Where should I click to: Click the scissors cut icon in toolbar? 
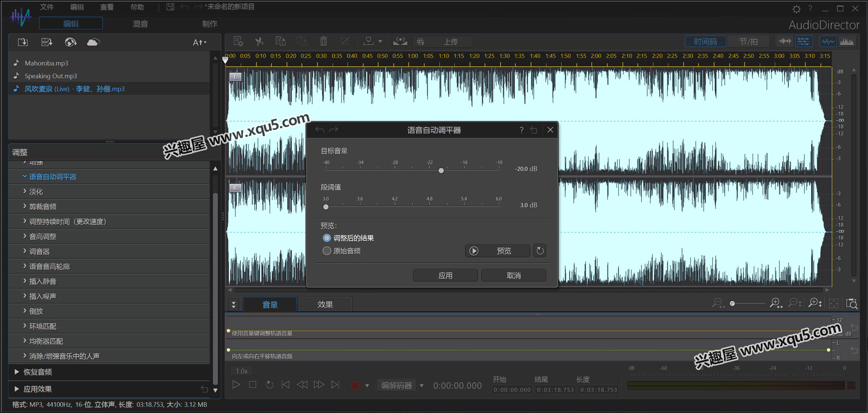pos(259,42)
